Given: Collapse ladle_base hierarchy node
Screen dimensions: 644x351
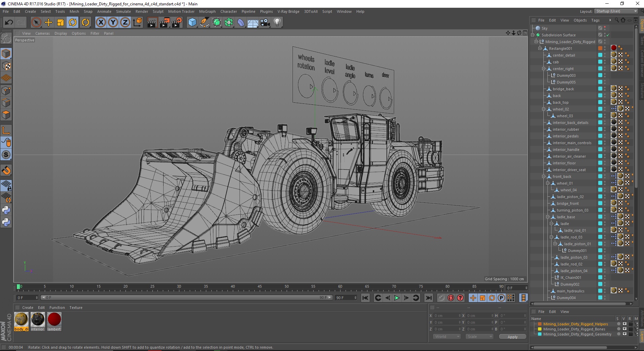Looking at the screenshot, I should (547, 217).
